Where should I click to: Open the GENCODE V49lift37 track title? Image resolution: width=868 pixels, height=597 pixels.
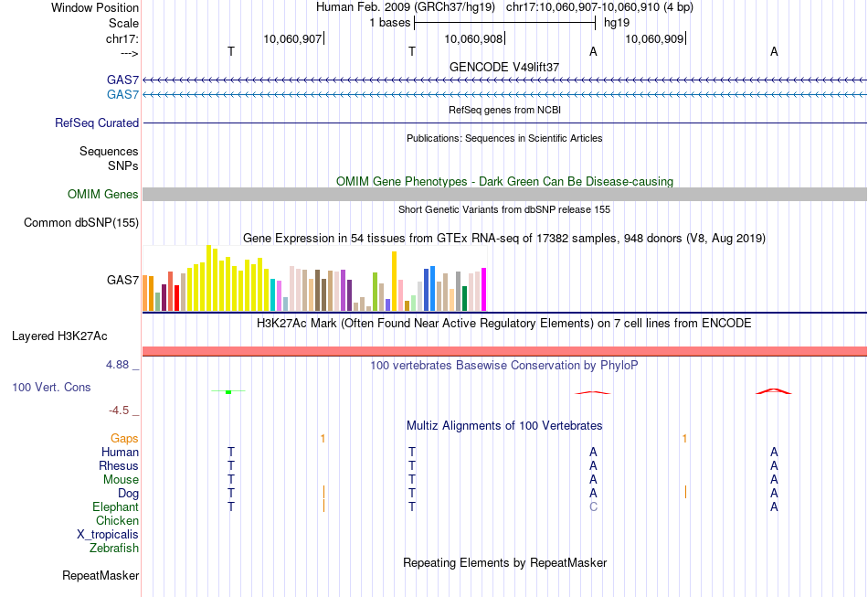click(x=504, y=67)
